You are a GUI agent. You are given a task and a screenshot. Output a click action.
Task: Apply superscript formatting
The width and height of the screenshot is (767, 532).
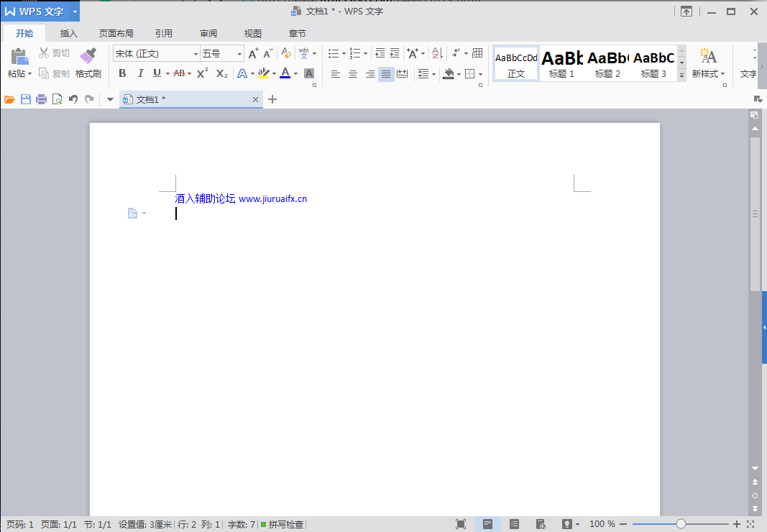coord(203,73)
